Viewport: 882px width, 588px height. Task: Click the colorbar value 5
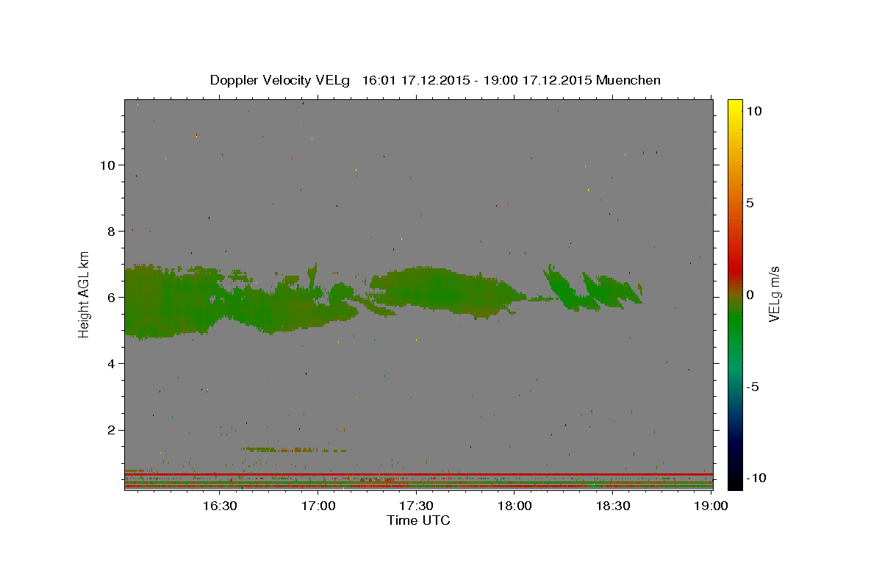click(x=750, y=202)
